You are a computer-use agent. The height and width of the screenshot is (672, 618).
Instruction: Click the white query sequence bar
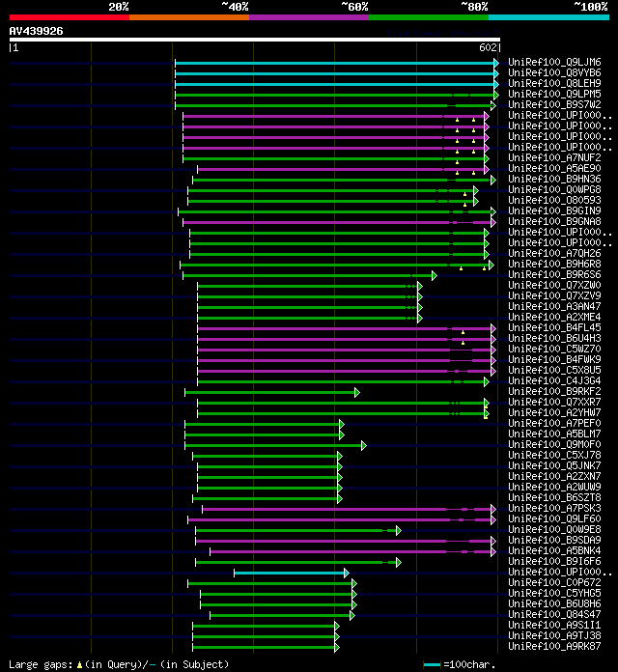pos(255,40)
